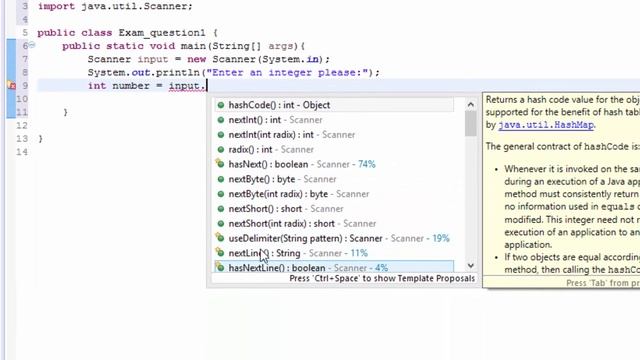The width and height of the screenshot is (640, 360).
Task: Click the Scanner input declaration on line 7
Action: coord(209,59)
